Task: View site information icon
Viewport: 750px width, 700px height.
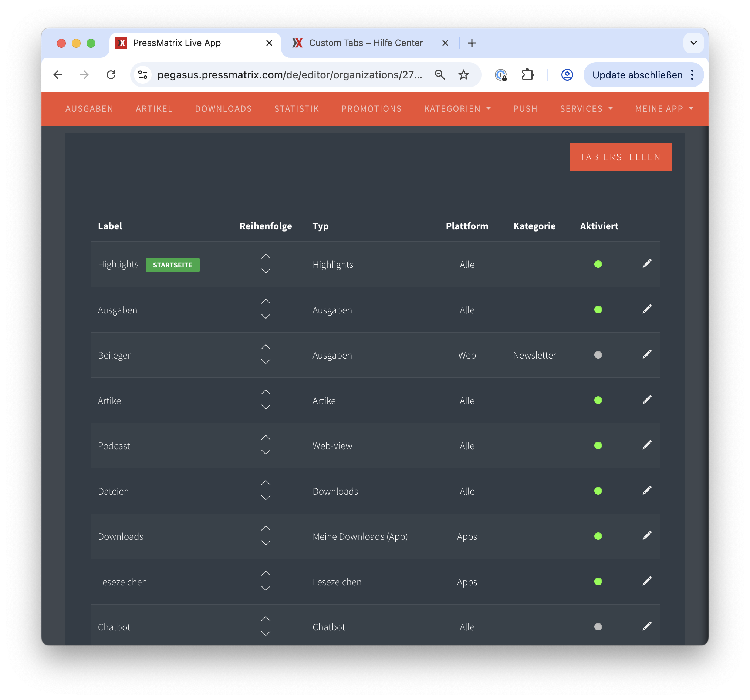Action: tap(143, 75)
